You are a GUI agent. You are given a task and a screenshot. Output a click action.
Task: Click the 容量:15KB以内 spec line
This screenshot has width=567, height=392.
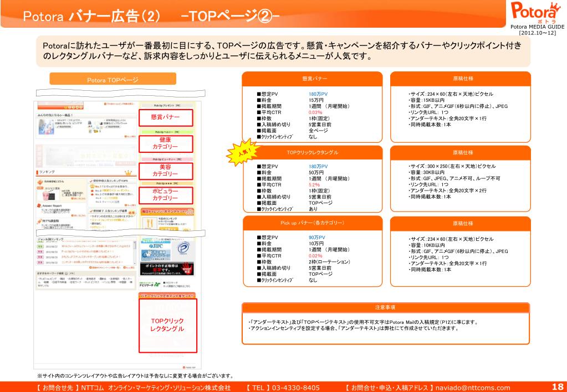(426, 100)
